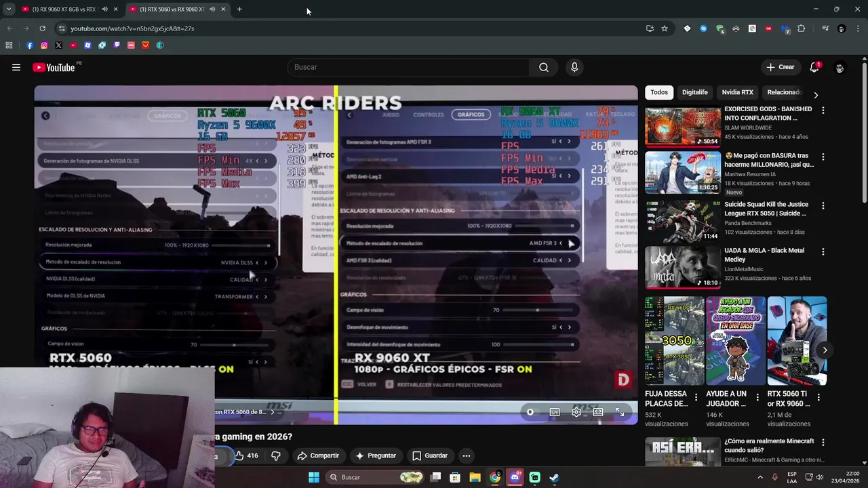Image resolution: width=868 pixels, height=488 pixels.
Task: Open the apps grid in bookmarks bar
Action: click(x=9, y=45)
